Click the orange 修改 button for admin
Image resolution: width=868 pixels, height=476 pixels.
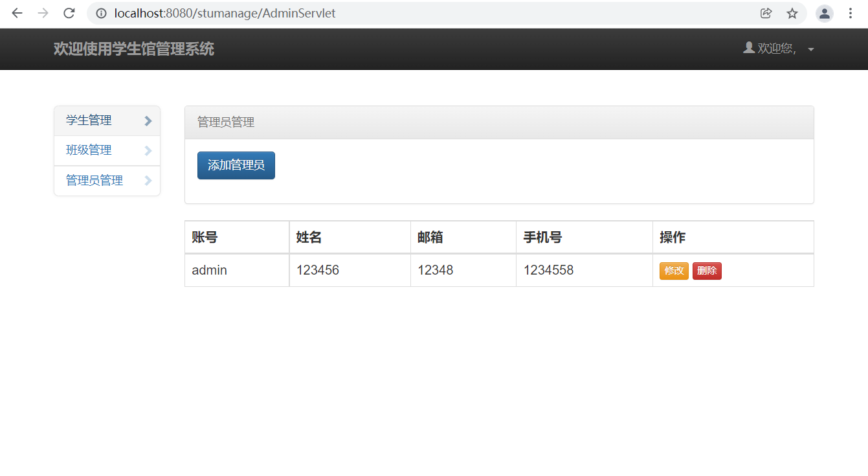coord(674,271)
